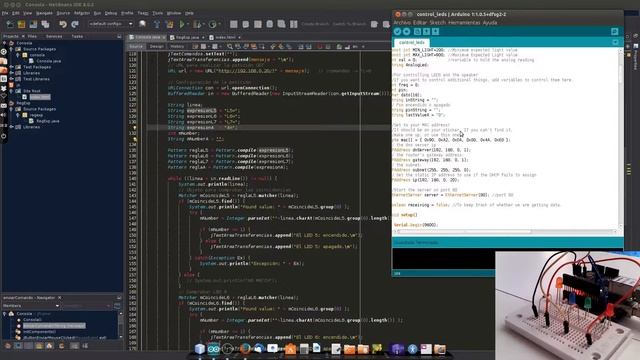
Task: Open the default config dropdown
Action: coord(110,24)
